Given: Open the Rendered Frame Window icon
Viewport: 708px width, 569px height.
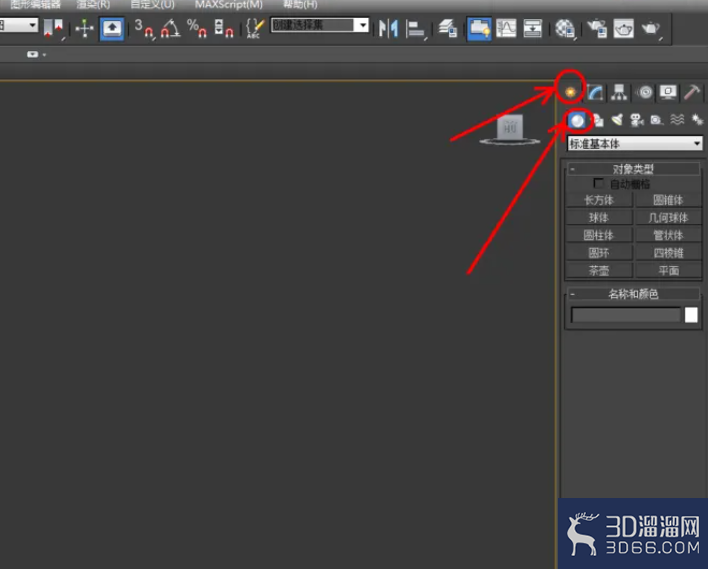Looking at the screenshot, I should tap(624, 28).
